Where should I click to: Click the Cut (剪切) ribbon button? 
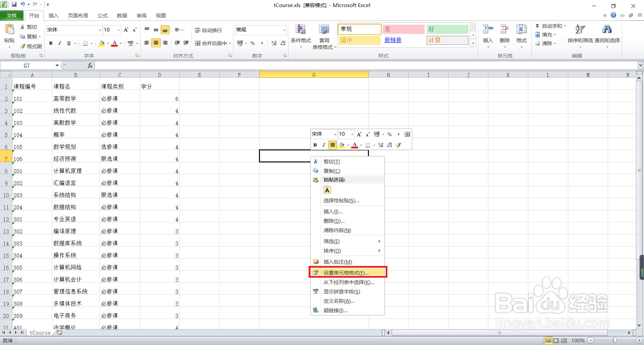click(x=29, y=27)
